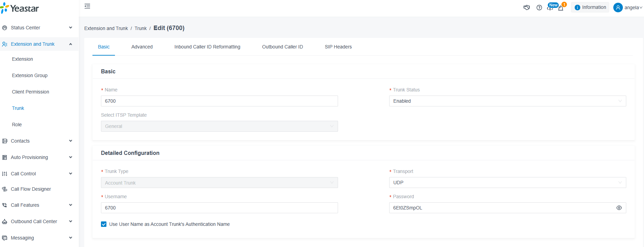This screenshot has height=247, width=644.
Task: Click the Name input field
Action: [x=219, y=101]
